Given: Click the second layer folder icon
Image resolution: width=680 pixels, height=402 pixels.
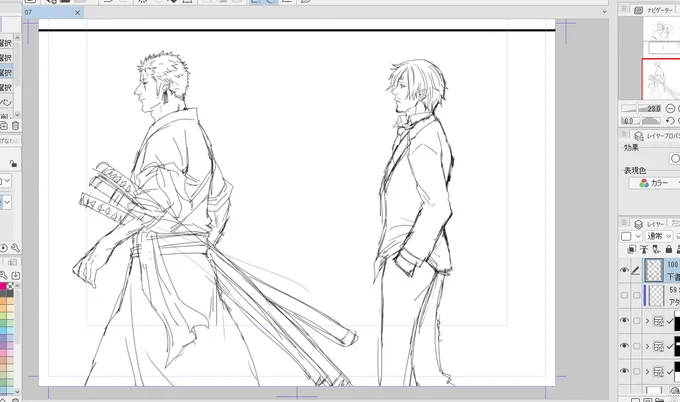Looking at the screenshot, I should (658, 346).
